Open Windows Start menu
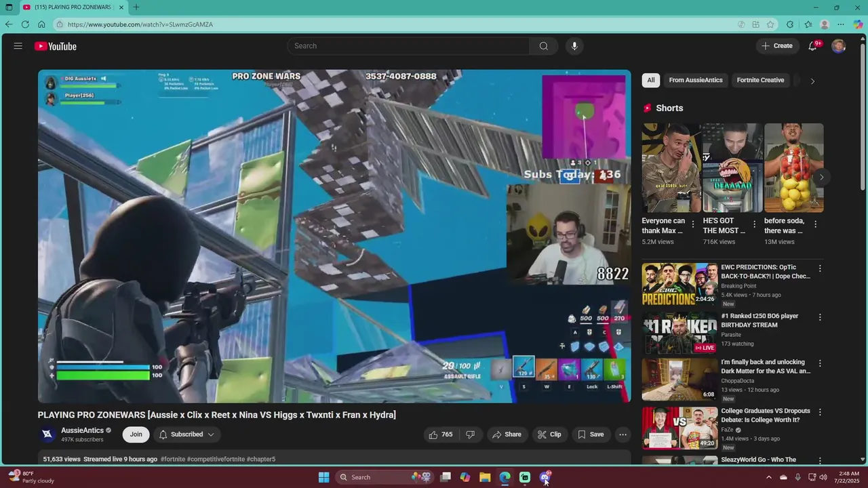Viewport: 868px width, 488px height. pos(324,477)
